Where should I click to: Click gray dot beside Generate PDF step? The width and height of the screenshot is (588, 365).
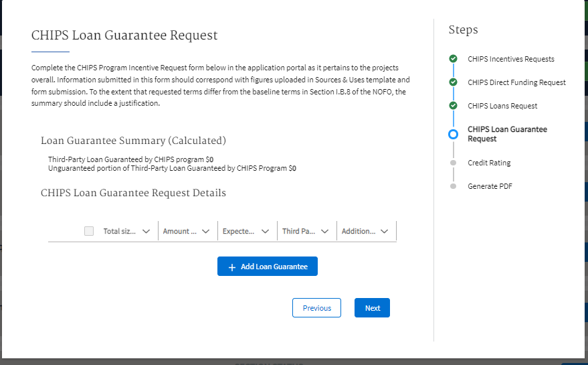pos(453,186)
